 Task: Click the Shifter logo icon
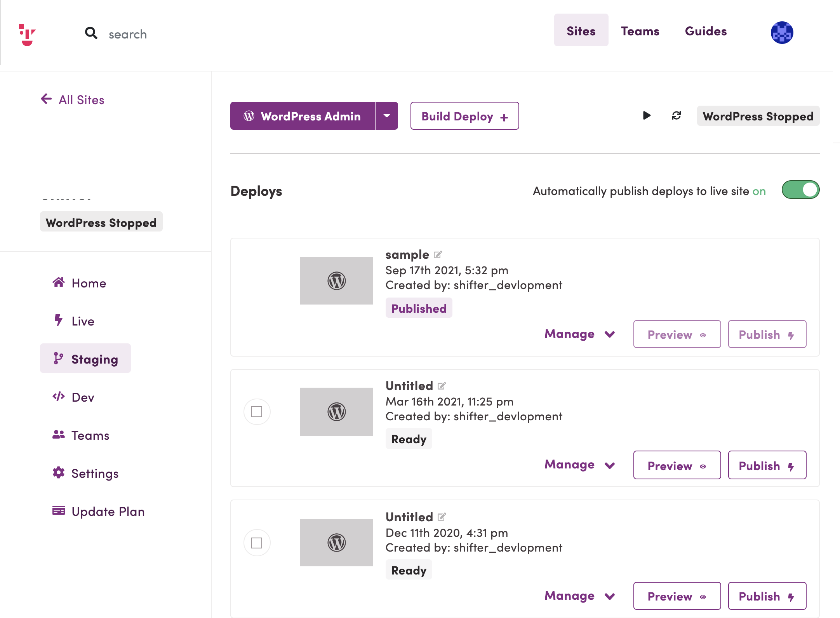[27, 35]
